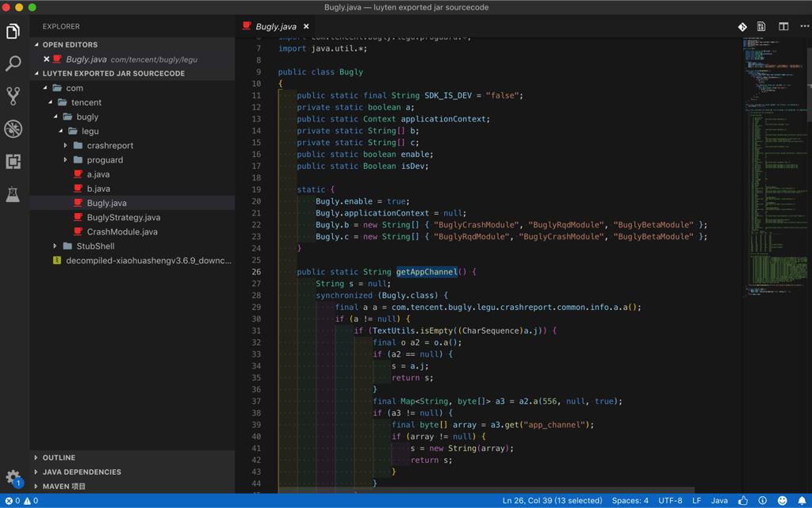Open the editor's more actions ellipsis

803,26
